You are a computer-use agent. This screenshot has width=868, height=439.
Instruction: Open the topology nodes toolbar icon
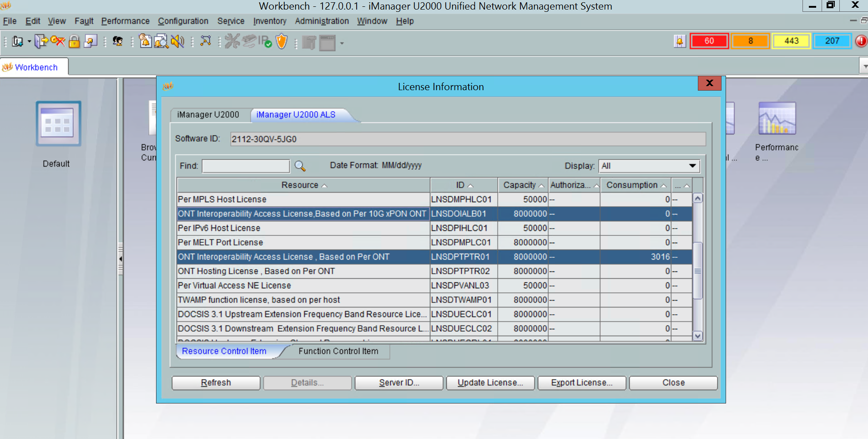206,41
